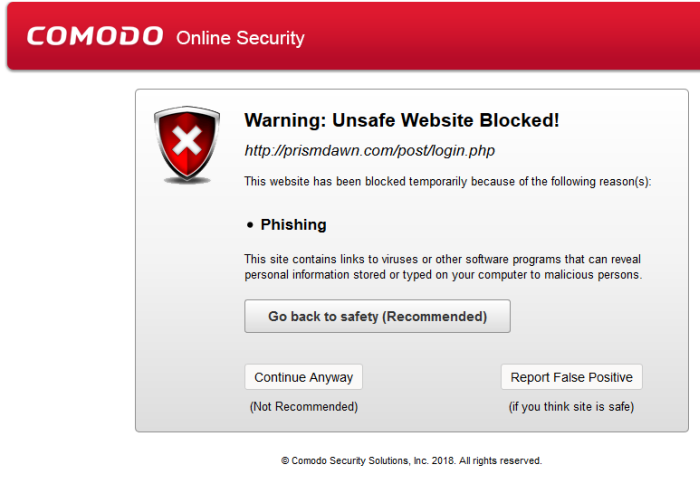Click the '(if you think site is safe)' caption
The height and width of the screenshot is (483, 700).
pyautogui.click(x=571, y=406)
